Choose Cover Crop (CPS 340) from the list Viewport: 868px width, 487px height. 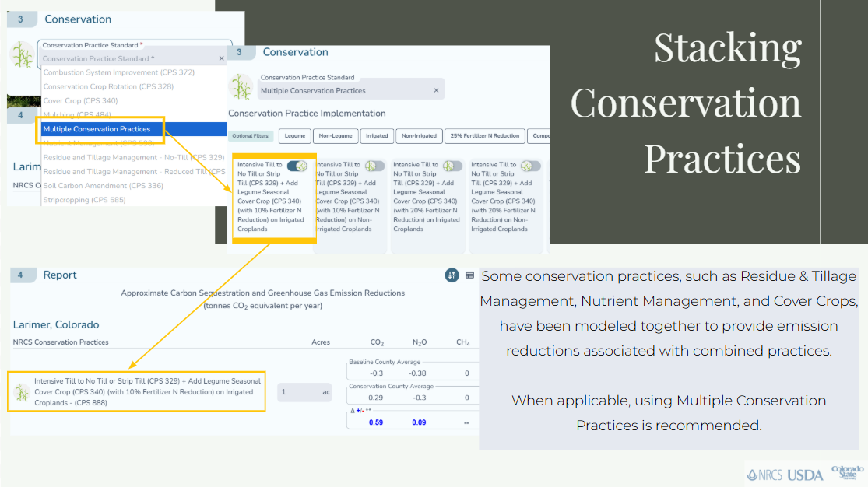[x=80, y=100]
